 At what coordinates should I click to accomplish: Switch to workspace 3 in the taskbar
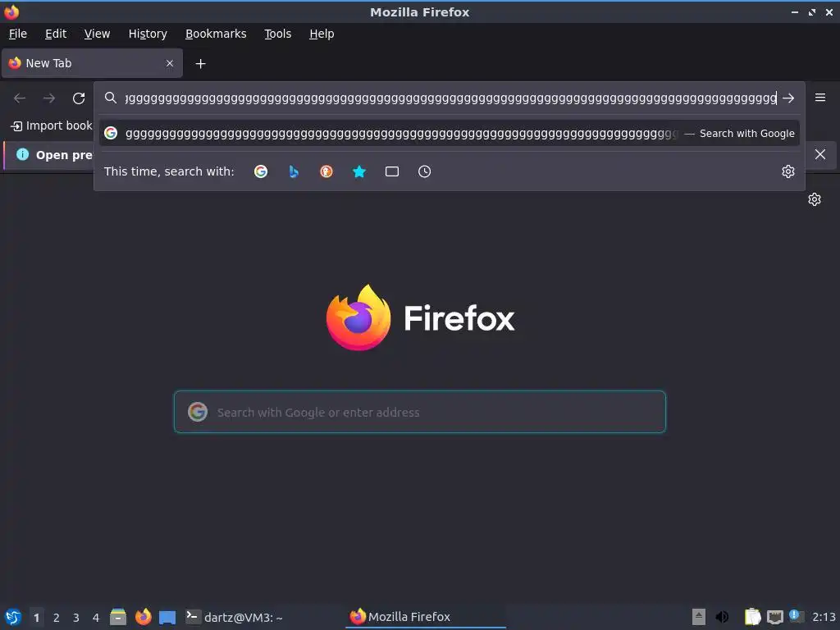76,618
